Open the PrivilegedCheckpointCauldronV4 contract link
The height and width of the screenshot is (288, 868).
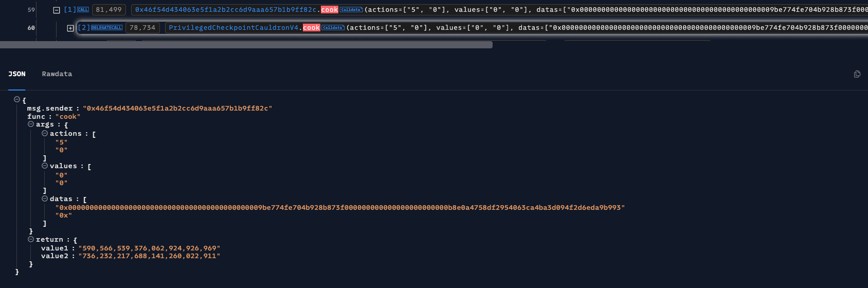[233, 28]
